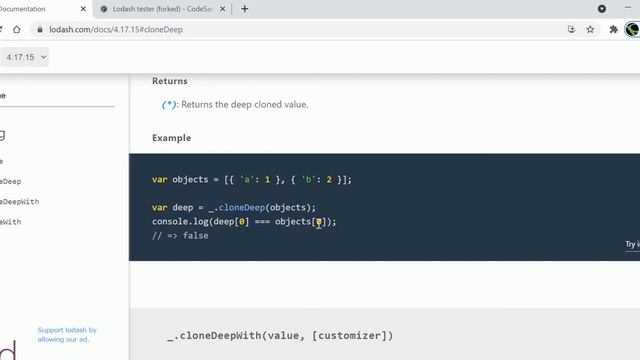
Task: Click the install app icon in address bar
Action: click(571, 29)
